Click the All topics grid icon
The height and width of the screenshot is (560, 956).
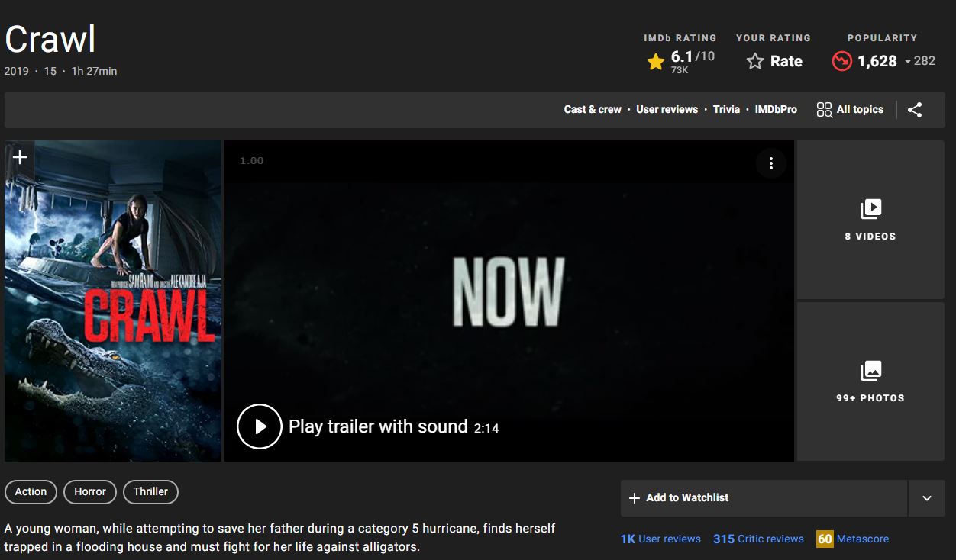(824, 110)
